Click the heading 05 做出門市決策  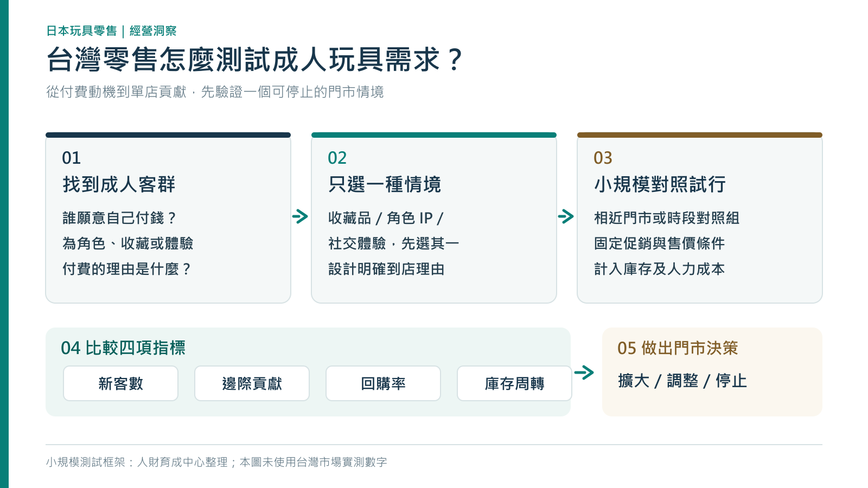click(678, 348)
